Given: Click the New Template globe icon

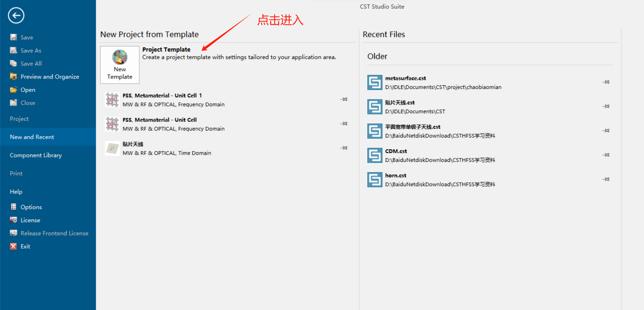Looking at the screenshot, I should [x=120, y=57].
